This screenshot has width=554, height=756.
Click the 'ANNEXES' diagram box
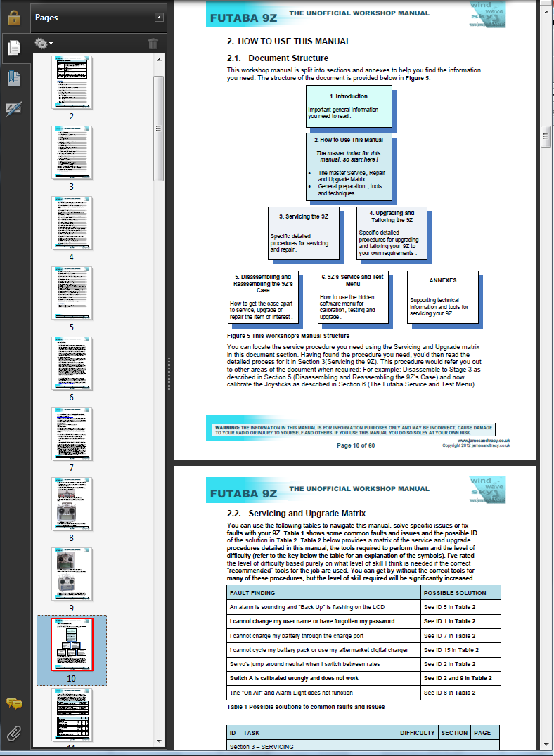pyautogui.click(x=443, y=297)
